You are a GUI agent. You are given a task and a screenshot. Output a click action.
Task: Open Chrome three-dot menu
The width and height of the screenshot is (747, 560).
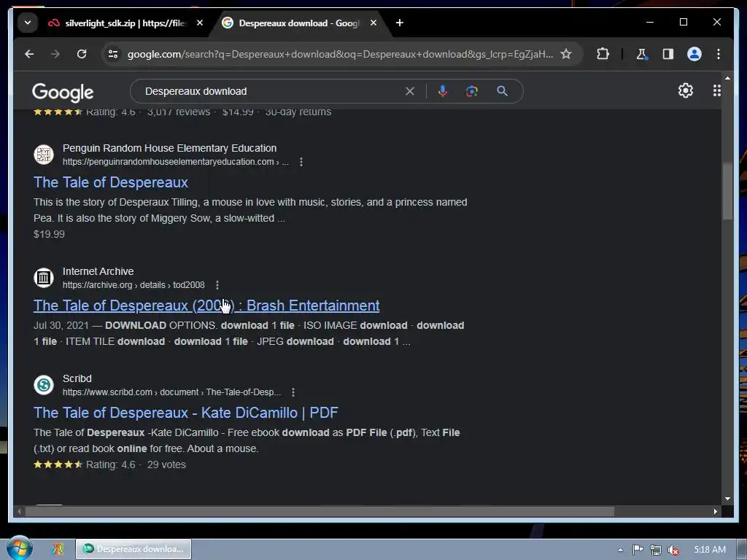click(719, 54)
